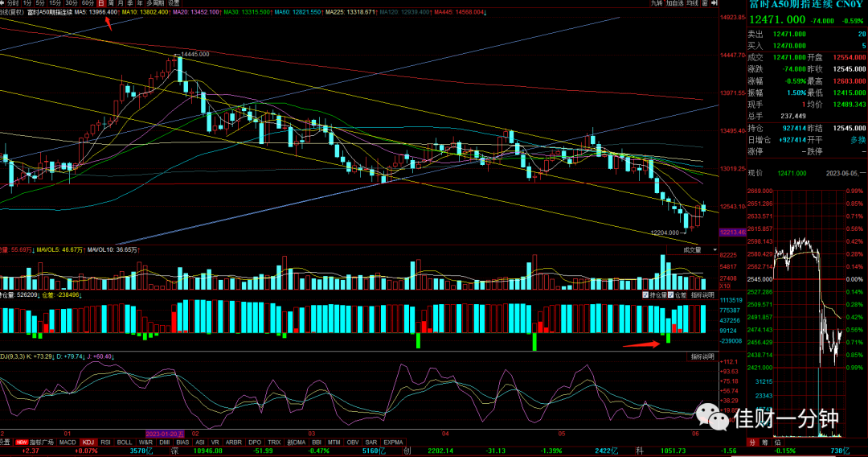The height and width of the screenshot is (457, 868).
Task: Open the 设置 settings menu at top
Action: (x=174, y=3)
